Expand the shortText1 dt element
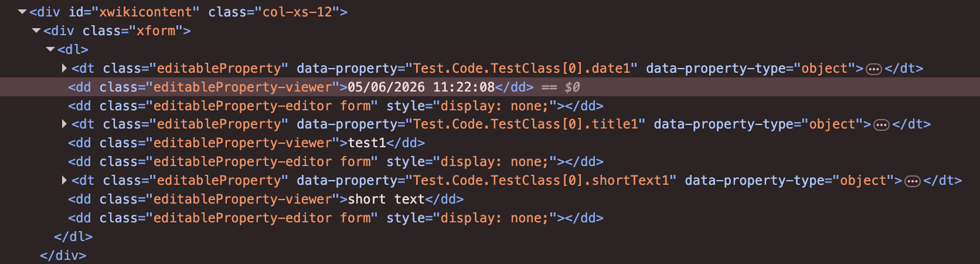Image resolution: width=980 pixels, height=264 pixels. point(64,180)
